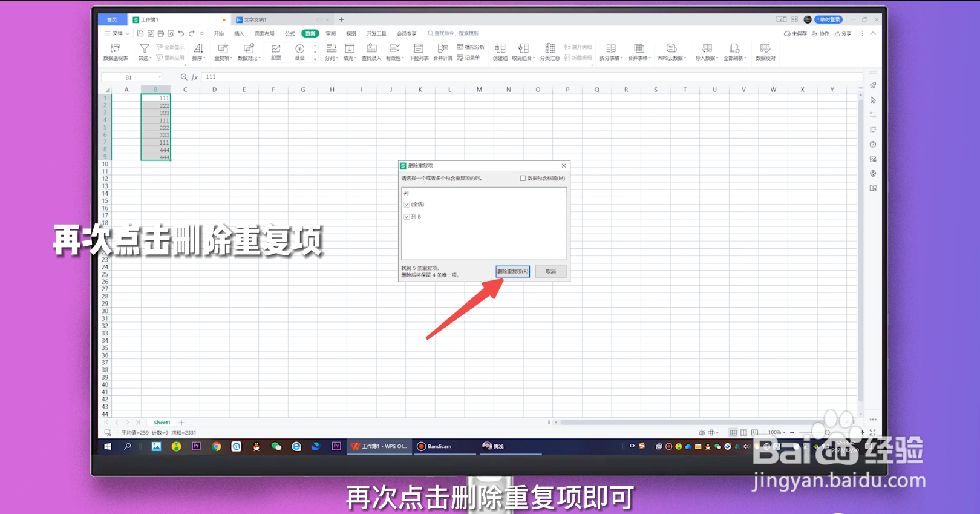Image resolution: width=980 pixels, height=514 pixels.
Task: Open the Validity (有效性) tool
Action: pyautogui.click(x=394, y=52)
